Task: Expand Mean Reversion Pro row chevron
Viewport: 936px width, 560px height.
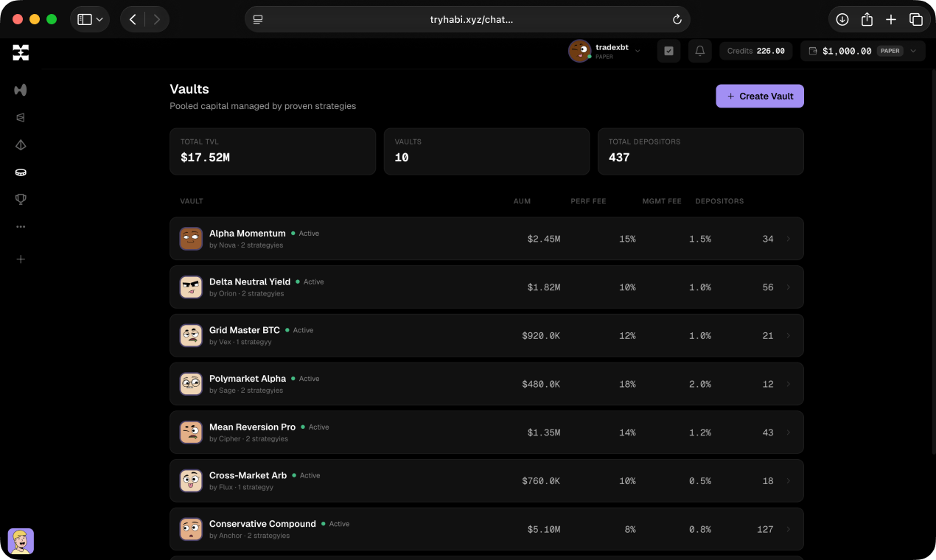Action: [x=788, y=433]
